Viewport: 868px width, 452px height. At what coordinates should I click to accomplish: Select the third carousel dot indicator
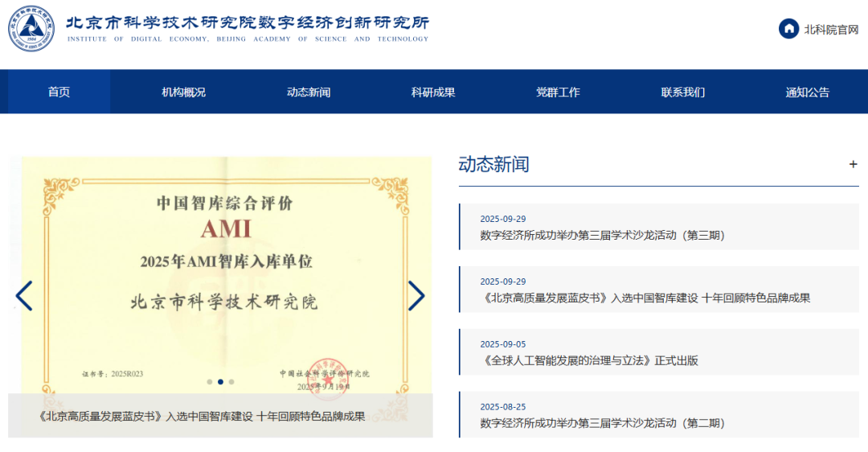pos(231,382)
